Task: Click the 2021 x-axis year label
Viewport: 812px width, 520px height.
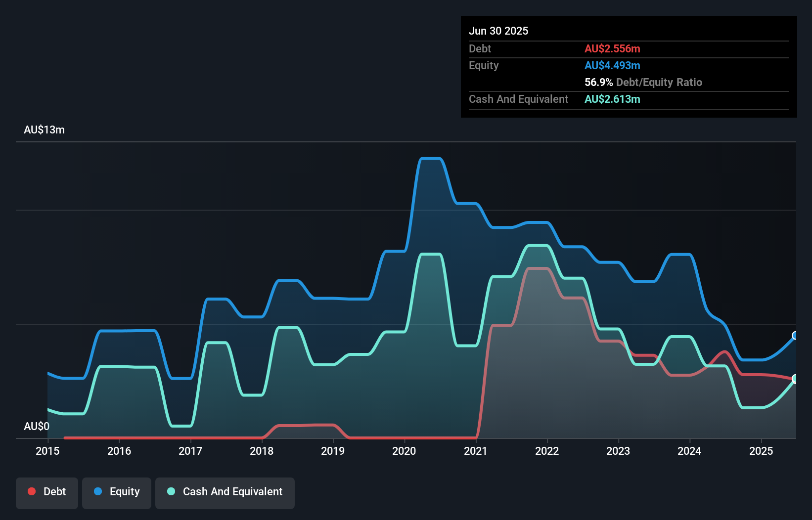Action: (476, 451)
